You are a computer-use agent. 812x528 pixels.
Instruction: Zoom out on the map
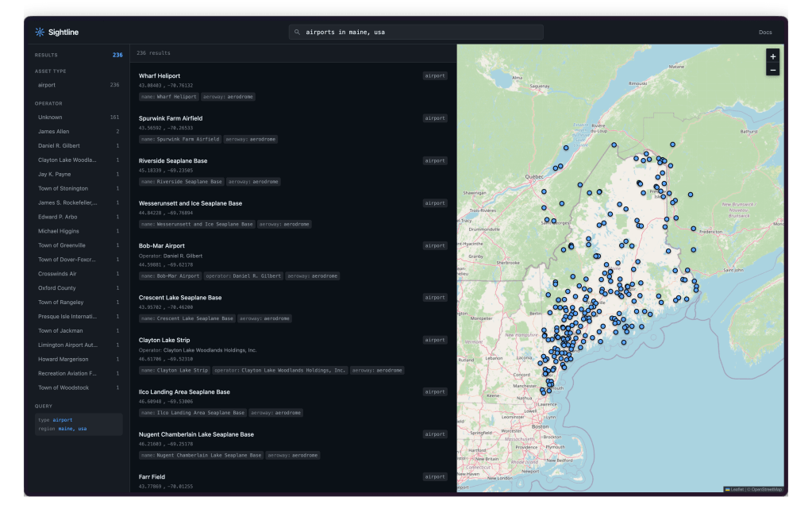772,70
